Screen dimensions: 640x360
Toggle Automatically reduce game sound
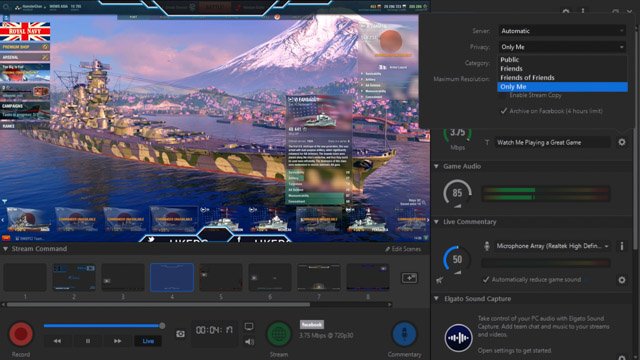[486, 280]
